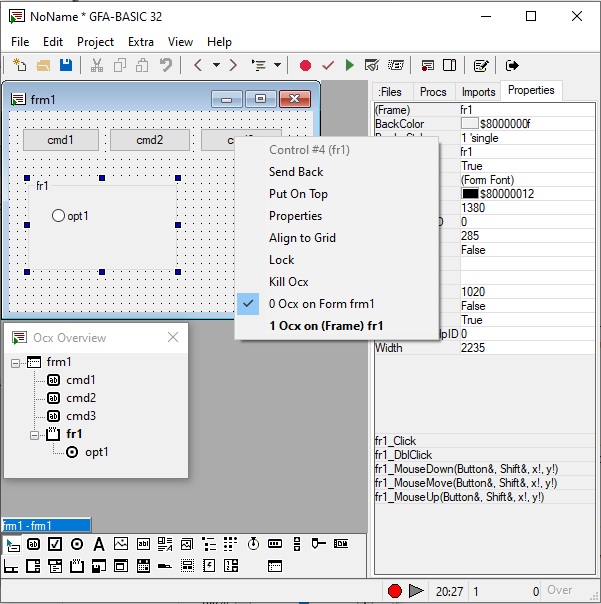This screenshot has height=604, width=601.
Task: Click the cmd1 button on form
Action: point(60,140)
